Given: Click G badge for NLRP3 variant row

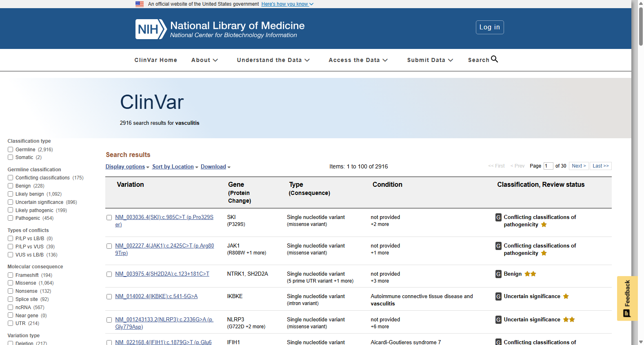Looking at the screenshot, I should pyautogui.click(x=498, y=320).
